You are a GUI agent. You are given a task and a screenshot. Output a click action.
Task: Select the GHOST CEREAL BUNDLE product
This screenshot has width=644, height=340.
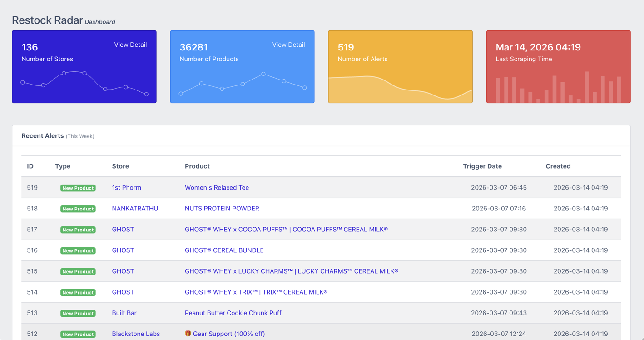pyautogui.click(x=224, y=250)
